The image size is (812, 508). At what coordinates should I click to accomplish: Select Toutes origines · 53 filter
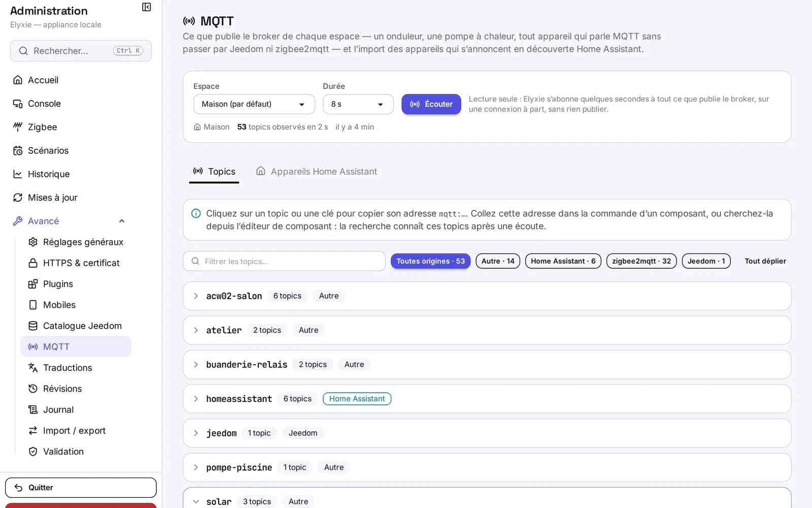coord(430,261)
